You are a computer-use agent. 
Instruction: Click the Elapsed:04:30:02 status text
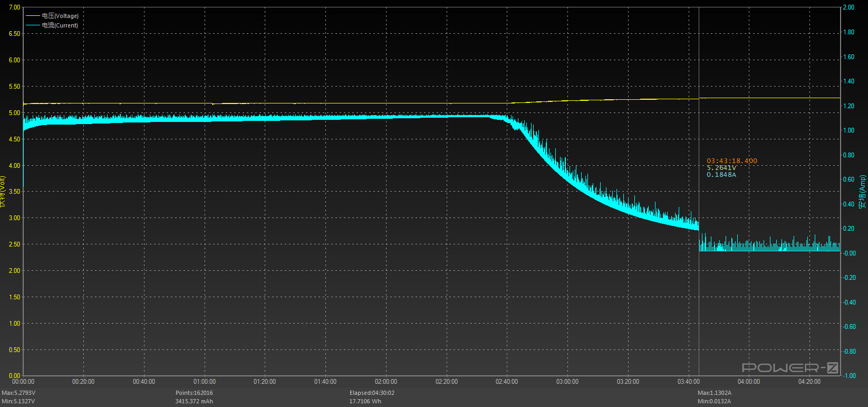372,393
